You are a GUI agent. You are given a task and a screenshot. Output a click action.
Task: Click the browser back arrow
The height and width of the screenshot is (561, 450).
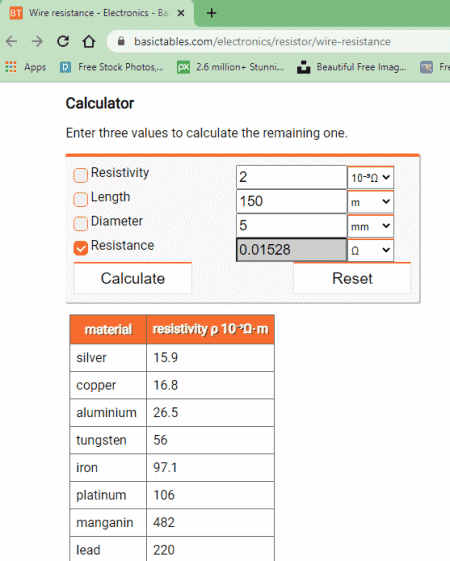click(12, 42)
